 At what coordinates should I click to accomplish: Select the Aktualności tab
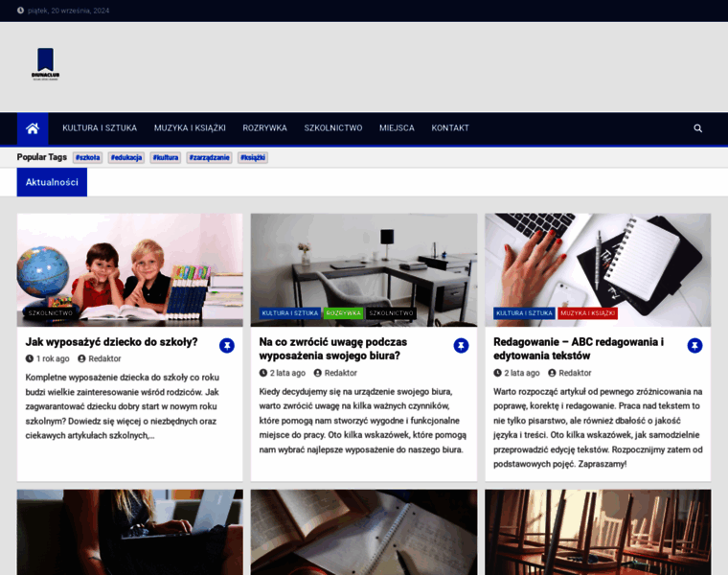tap(52, 182)
